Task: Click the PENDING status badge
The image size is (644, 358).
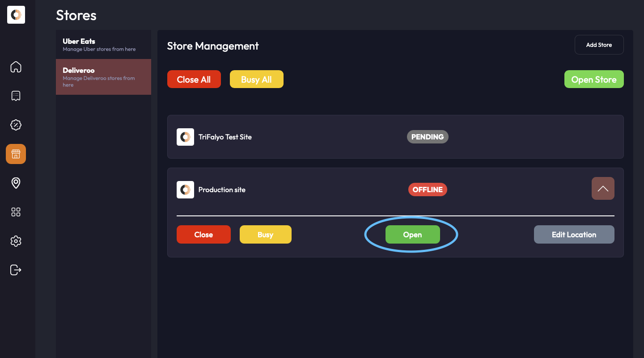Action: 428,137
